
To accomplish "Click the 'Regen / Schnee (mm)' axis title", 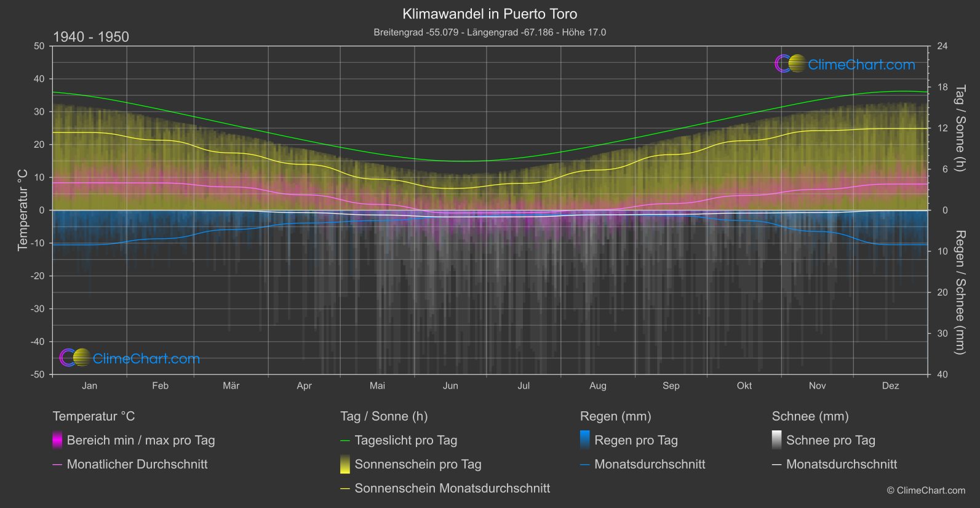I will (x=960, y=292).
